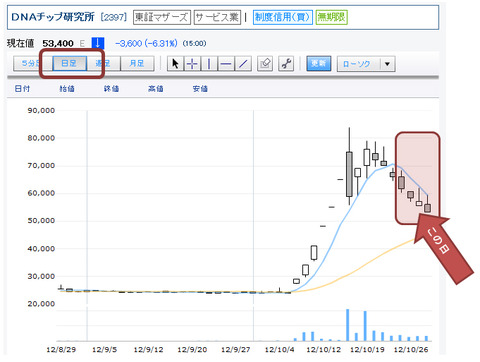The height and width of the screenshot is (362, 480).
Task: Click the 高値 high price label
Action: point(156,88)
